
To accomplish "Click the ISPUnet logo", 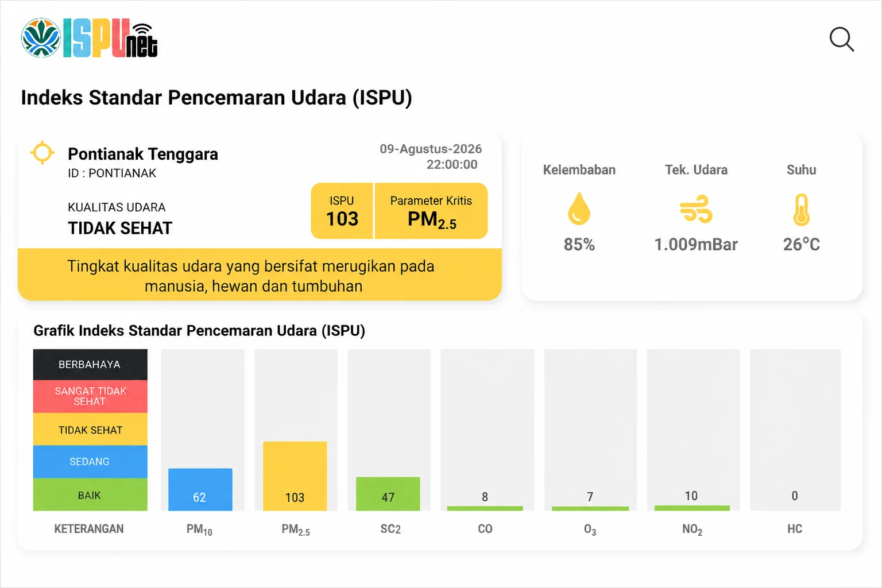I will (90, 38).
